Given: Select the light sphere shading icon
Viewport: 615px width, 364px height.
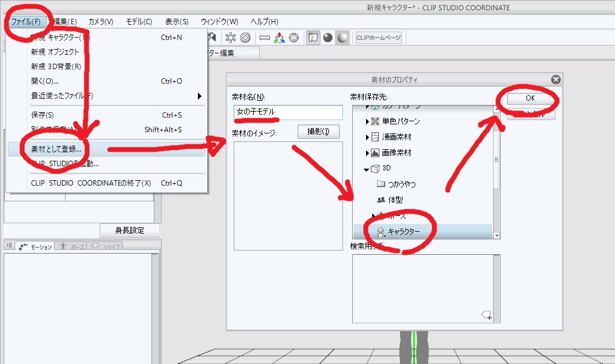Looking at the screenshot, I should (x=342, y=38).
